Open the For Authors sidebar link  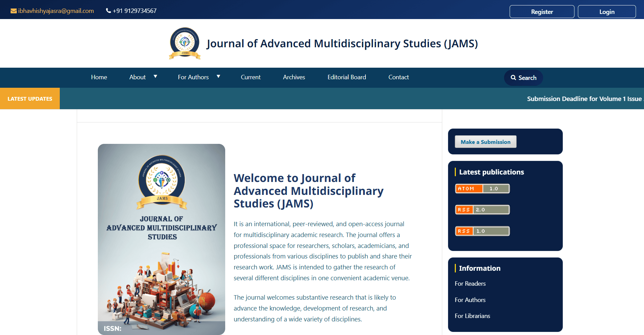(x=470, y=300)
